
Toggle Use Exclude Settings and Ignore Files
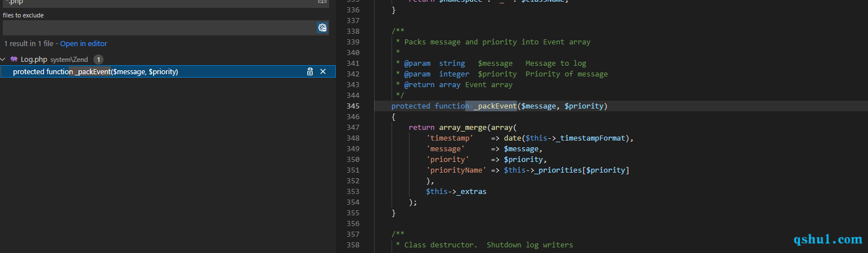click(x=322, y=28)
